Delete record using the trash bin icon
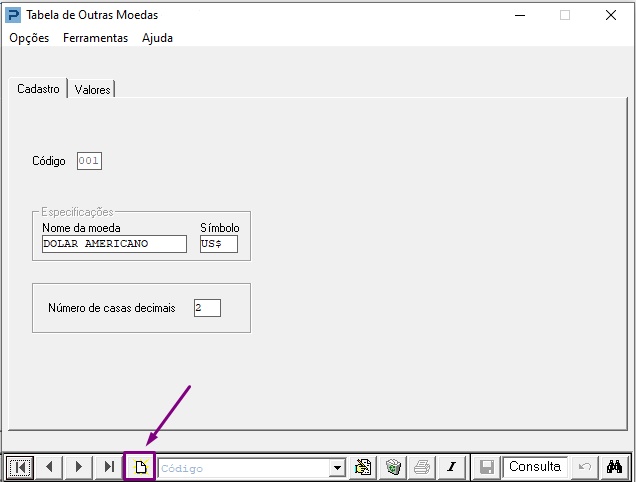Image resolution: width=636 pixels, height=482 pixels. pyautogui.click(x=393, y=467)
